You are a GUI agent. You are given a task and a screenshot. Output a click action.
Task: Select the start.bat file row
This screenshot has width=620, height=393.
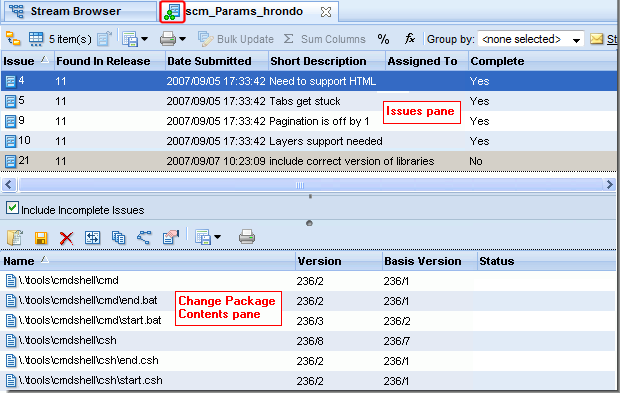pyautogui.click(x=308, y=321)
